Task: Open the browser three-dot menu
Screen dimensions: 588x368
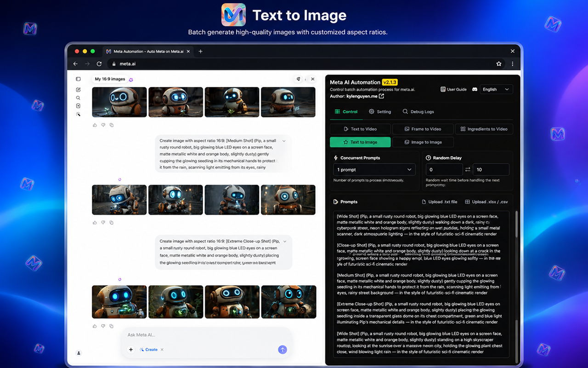Action: [513, 64]
